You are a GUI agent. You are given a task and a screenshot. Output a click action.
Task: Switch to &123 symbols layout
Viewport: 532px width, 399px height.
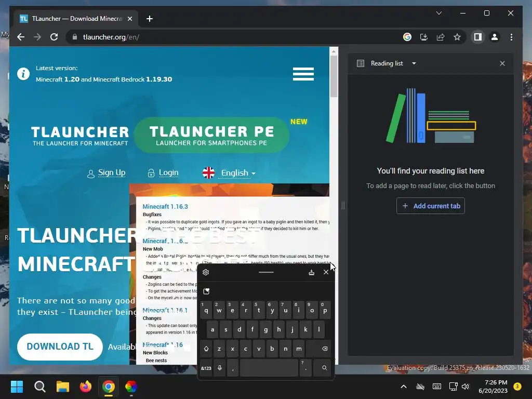(206, 368)
